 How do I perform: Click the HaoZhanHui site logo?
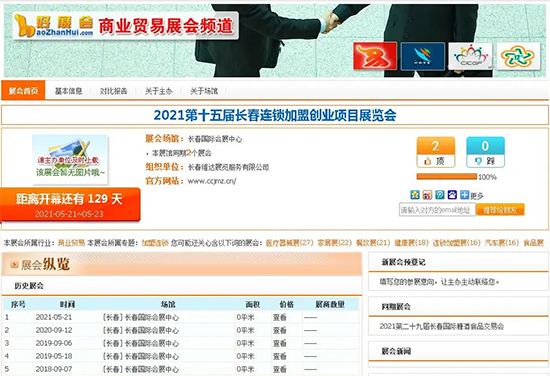(x=54, y=26)
